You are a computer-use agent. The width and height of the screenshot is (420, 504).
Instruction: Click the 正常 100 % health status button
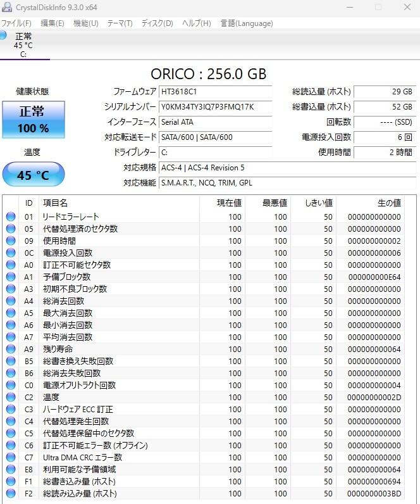(x=34, y=120)
